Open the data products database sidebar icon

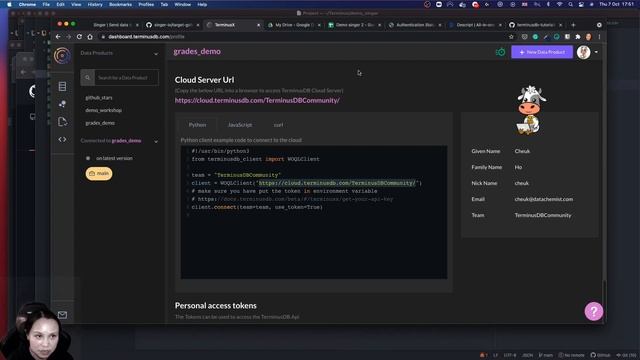coord(62,86)
